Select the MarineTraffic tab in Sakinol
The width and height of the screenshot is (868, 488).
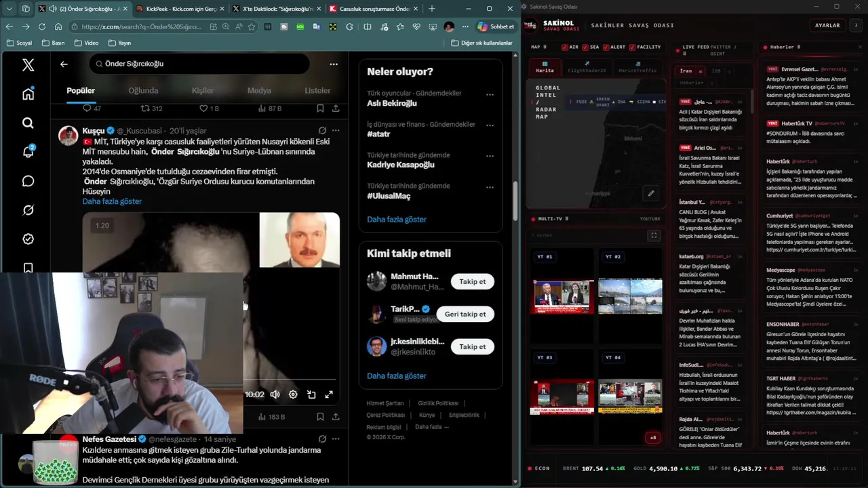click(x=637, y=68)
